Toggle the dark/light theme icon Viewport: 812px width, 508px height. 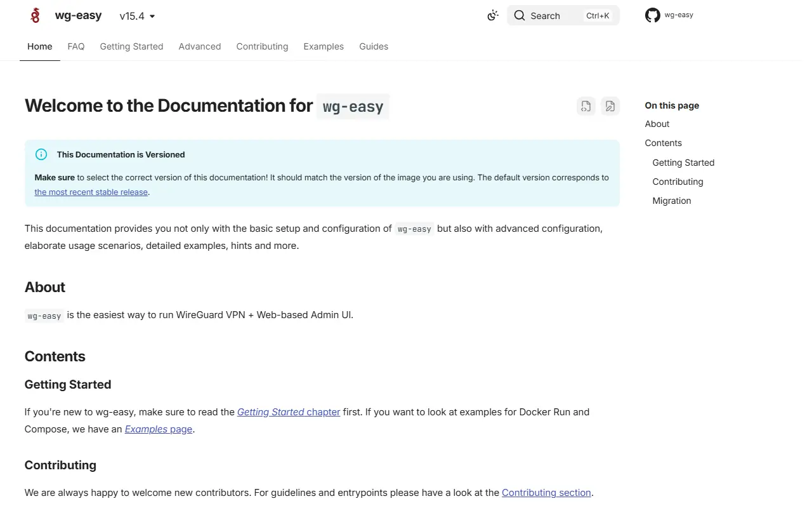492,16
